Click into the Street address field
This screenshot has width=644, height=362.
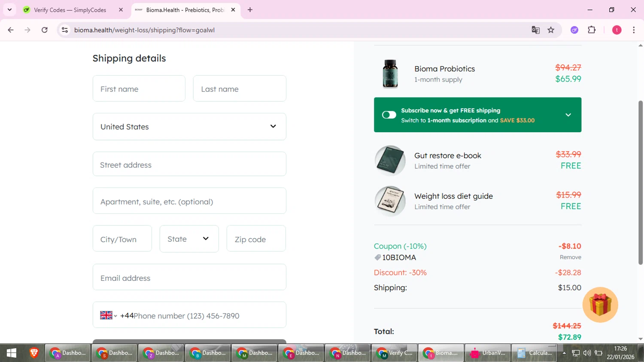pyautogui.click(x=189, y=164)
